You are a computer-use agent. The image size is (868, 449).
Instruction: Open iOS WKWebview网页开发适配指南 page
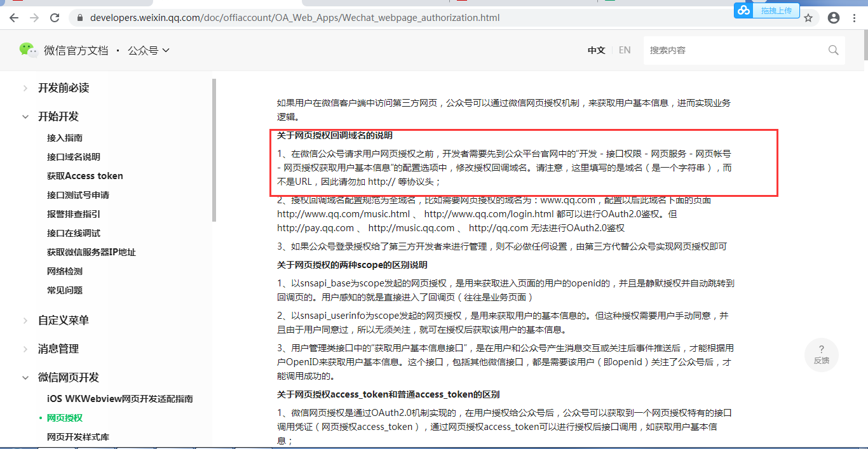[120, 399]
